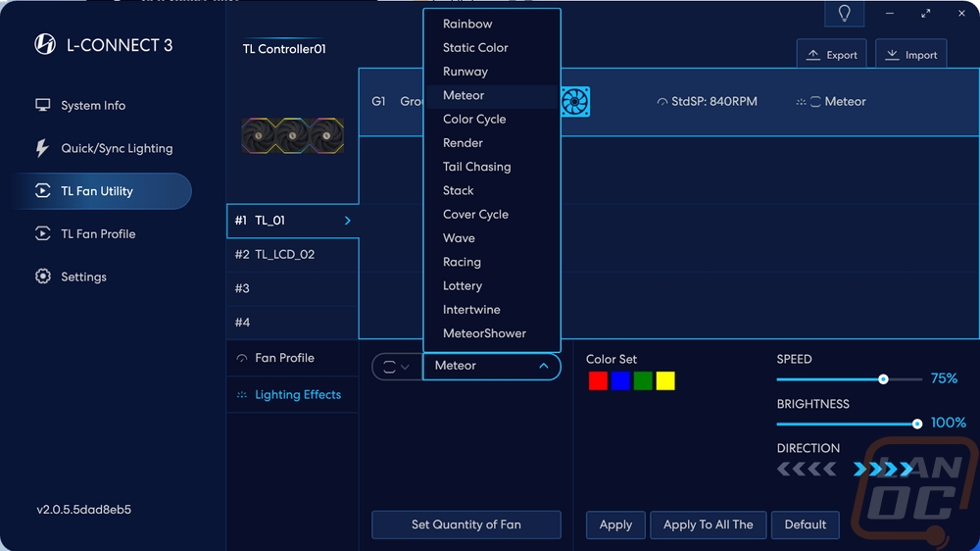Open the Settings page
The height and width of the screenshot is (551, 980).
click(83, 276)
